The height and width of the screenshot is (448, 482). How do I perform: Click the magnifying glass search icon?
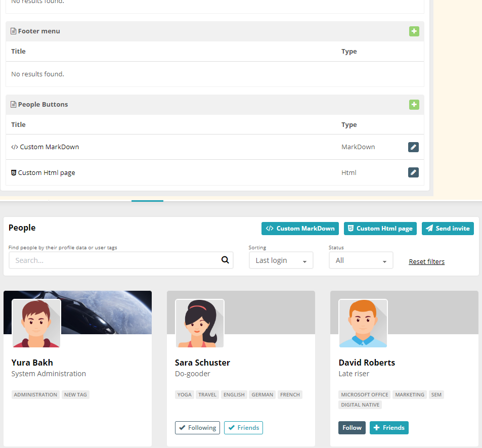[x=225, y=259]
